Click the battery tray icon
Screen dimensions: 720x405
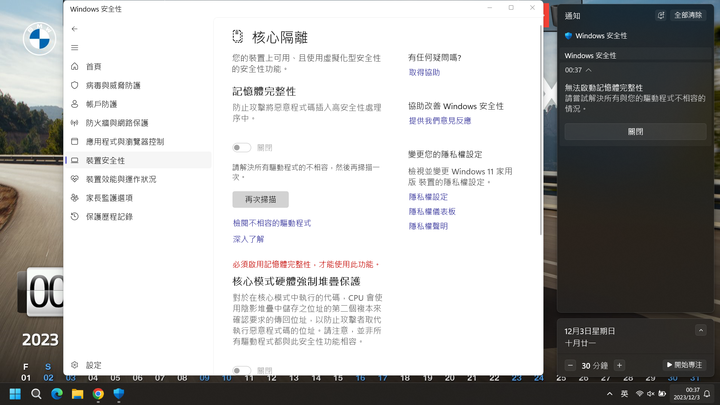662,394
